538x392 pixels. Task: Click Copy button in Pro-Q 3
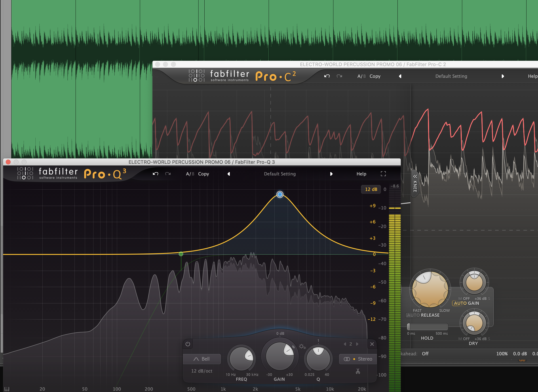click(x=203, y=174)
